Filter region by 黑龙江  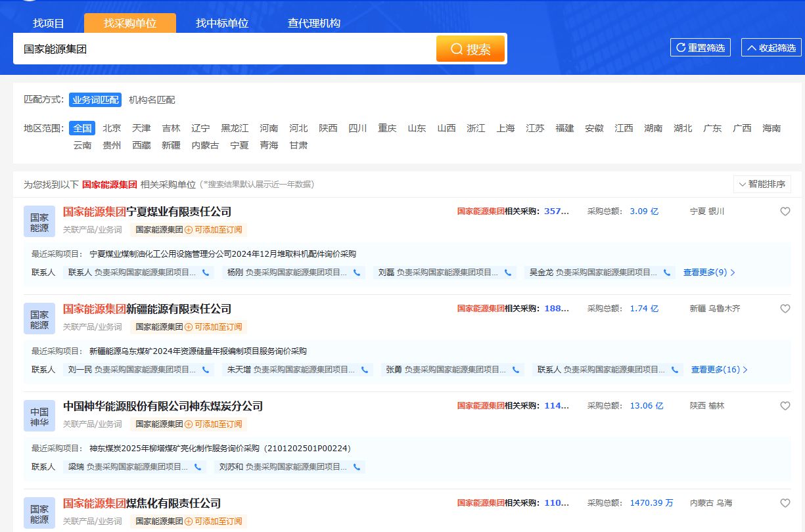click(235, 128)
